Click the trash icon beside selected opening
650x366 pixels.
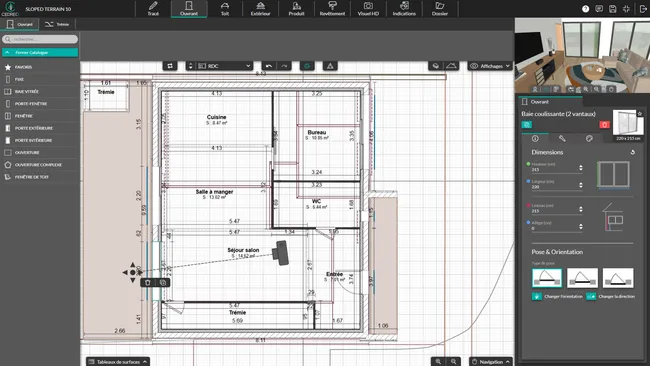(148, 283)
